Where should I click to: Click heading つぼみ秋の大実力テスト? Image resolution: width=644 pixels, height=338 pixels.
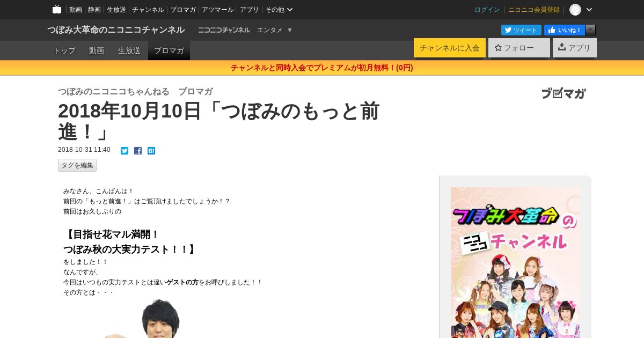pyautogui.click(x=130, y=249)
